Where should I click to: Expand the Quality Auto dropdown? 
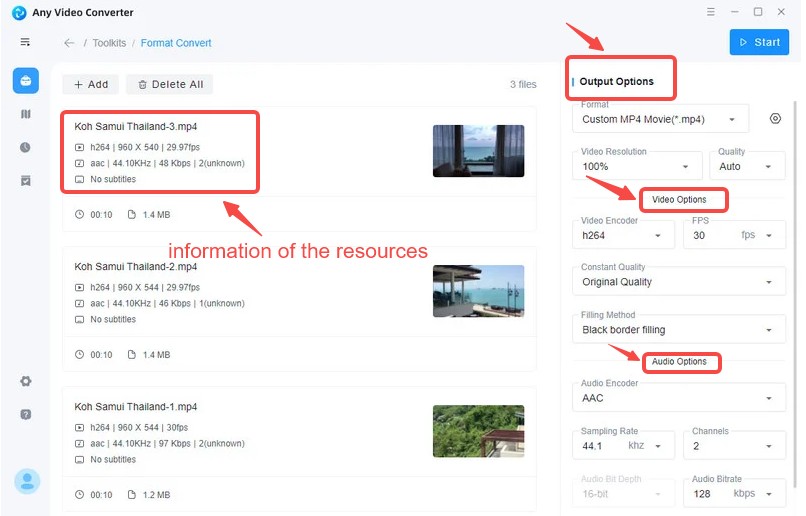coord(747,166)
